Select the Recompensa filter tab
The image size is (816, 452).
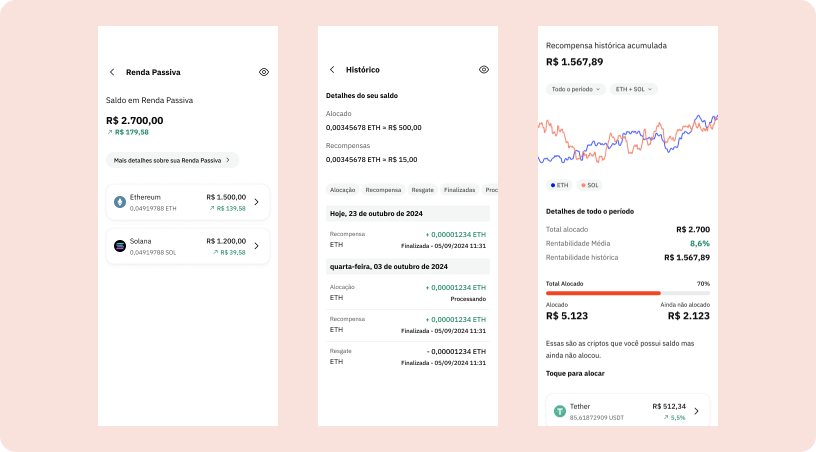pyautogui.click(x=383, y=189)
